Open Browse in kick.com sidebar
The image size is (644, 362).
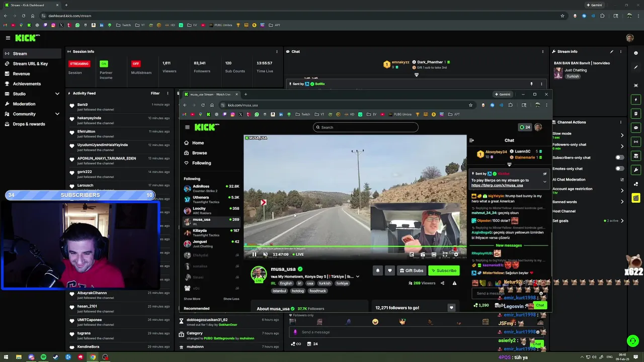coord(199,153)
